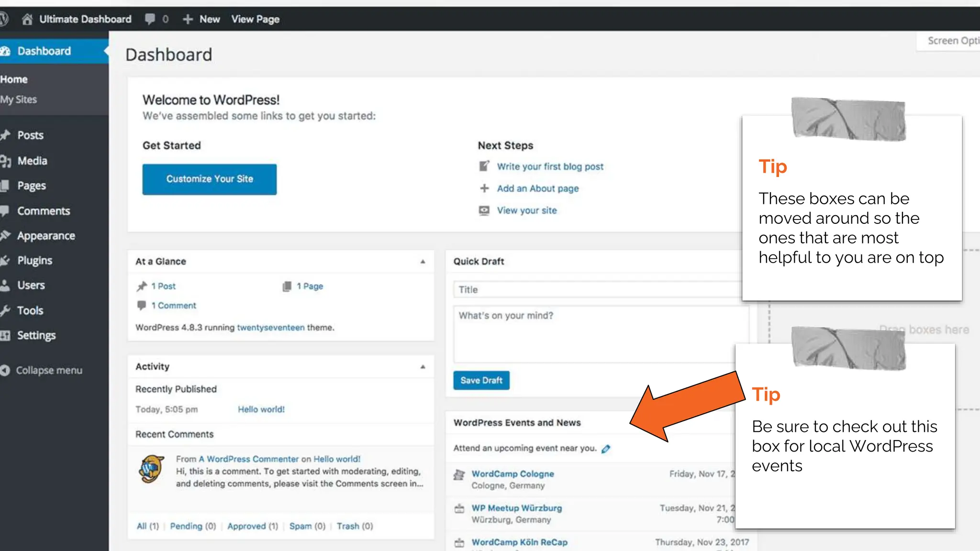This screenshot has width=980, height=551.
Task: Click the edit icon beside Write your first blog post
Action: (484, 166)
